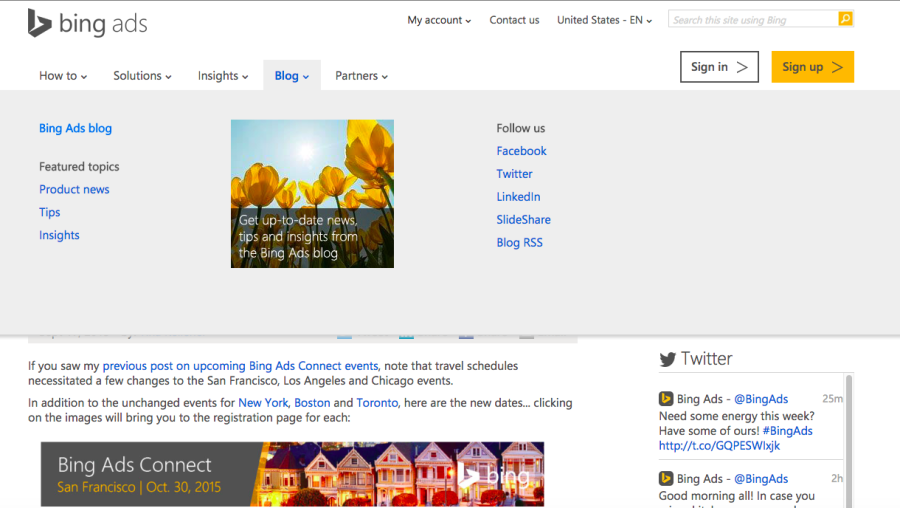Open @BingAds handle on 2h tweet
This screenshot has height=508, width=900.
pos(761,479)
